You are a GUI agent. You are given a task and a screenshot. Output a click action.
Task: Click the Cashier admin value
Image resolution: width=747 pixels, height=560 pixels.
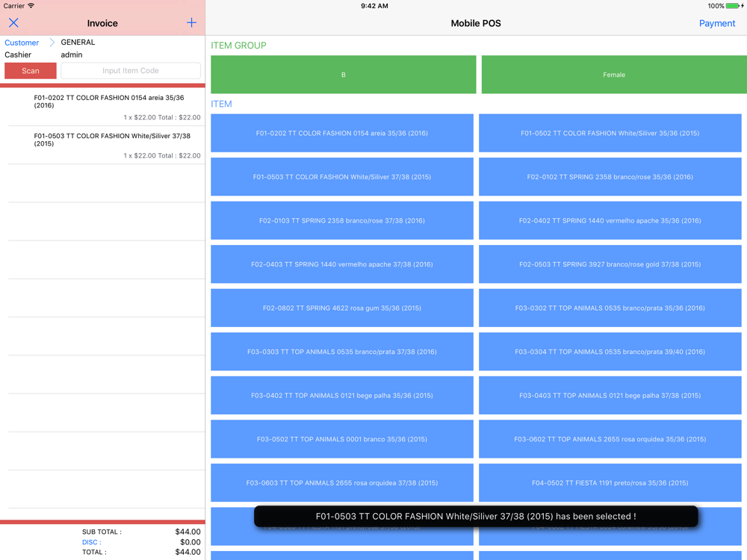(x=72, y=55)
